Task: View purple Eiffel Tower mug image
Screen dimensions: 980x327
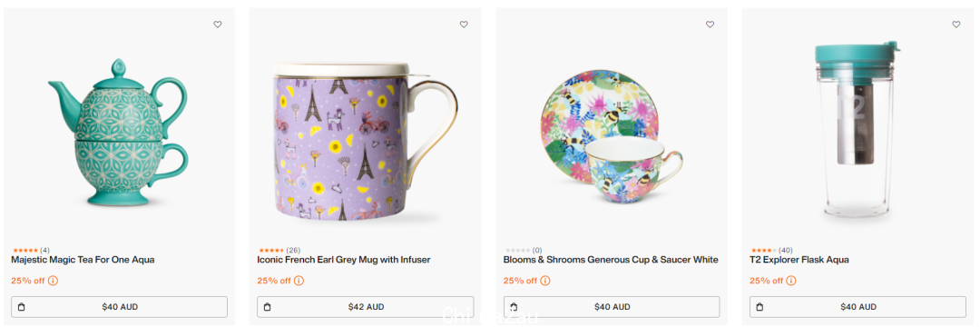Action: tap(365, 142)
